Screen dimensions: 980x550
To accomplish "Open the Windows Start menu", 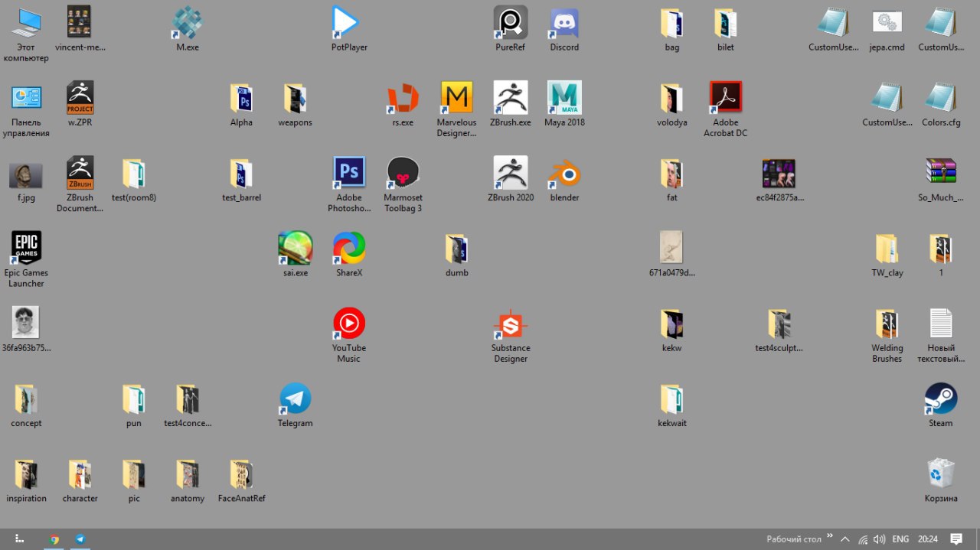I will [19, 539].
